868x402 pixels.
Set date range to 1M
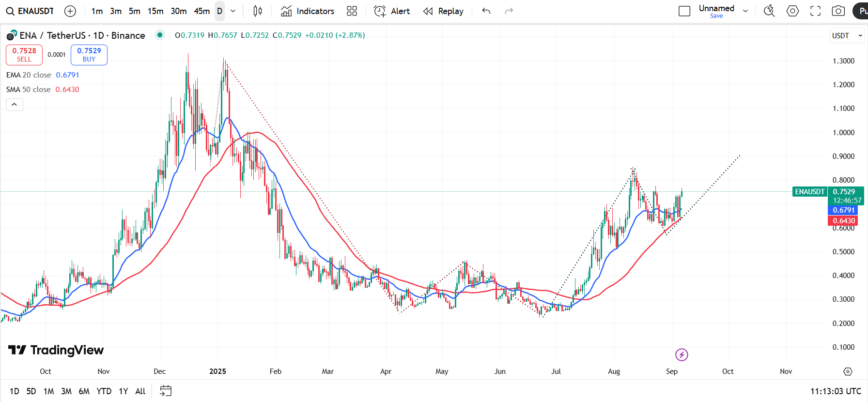click(48, 391)
